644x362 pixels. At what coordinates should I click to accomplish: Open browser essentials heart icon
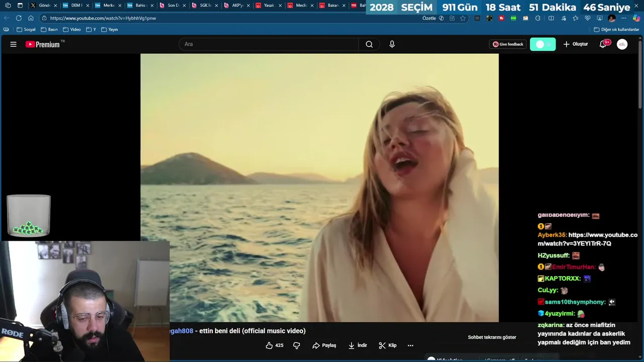(x=588, y=18)
